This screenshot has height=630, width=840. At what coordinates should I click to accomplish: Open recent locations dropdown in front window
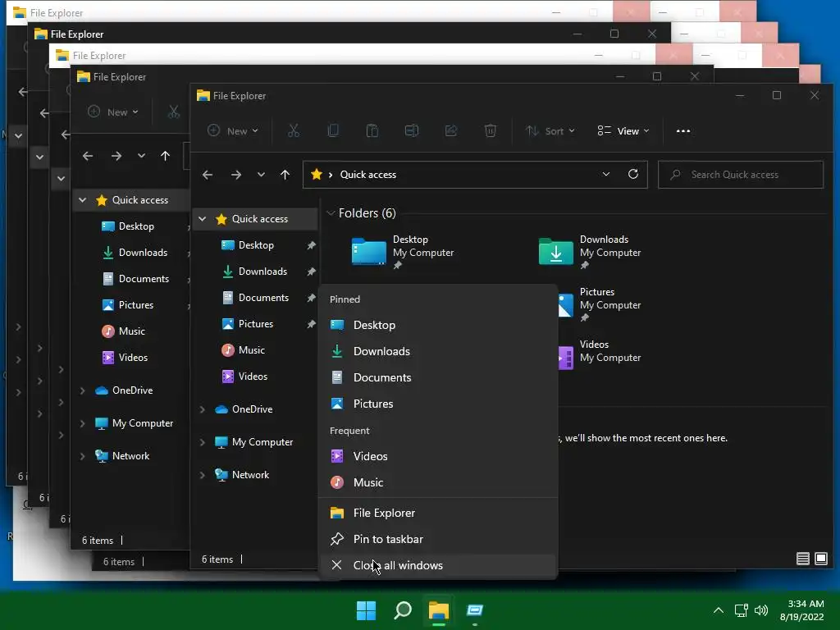261,175
